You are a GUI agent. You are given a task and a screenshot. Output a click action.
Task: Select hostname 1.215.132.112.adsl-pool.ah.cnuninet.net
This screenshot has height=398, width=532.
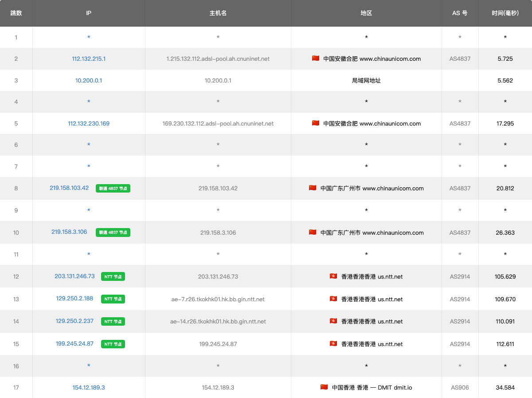(218, 59)
